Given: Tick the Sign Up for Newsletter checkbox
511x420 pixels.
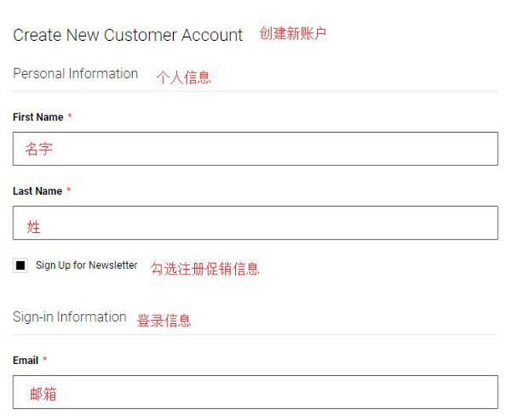Looking at the screenshot, I should [20, 265].
